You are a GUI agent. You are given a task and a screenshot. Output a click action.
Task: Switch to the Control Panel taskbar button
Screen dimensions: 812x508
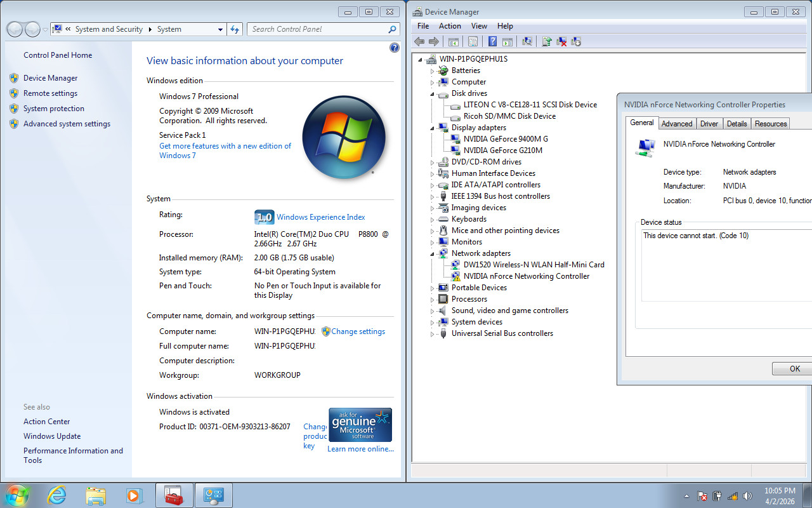(213, 495)
